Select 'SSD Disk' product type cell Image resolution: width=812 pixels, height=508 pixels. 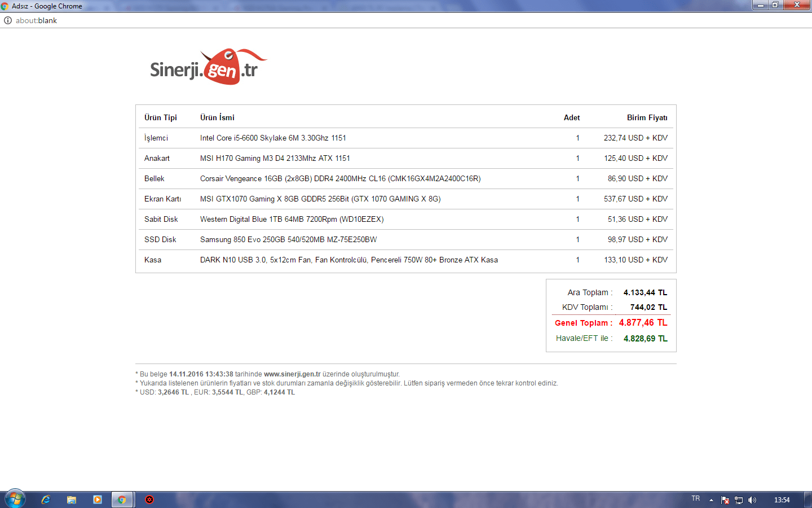pyautogui.click(x=160, y=239)
